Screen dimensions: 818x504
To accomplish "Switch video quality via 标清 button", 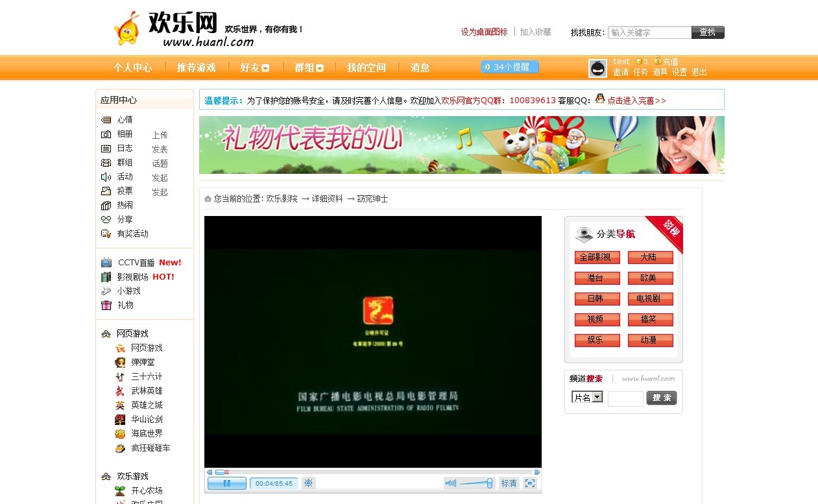I will point(509,483).
